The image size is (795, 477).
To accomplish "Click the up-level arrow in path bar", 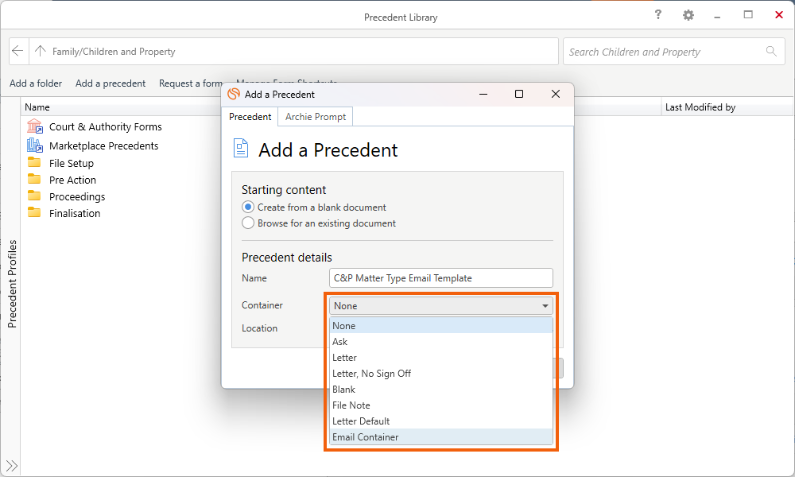I will 40,51.
